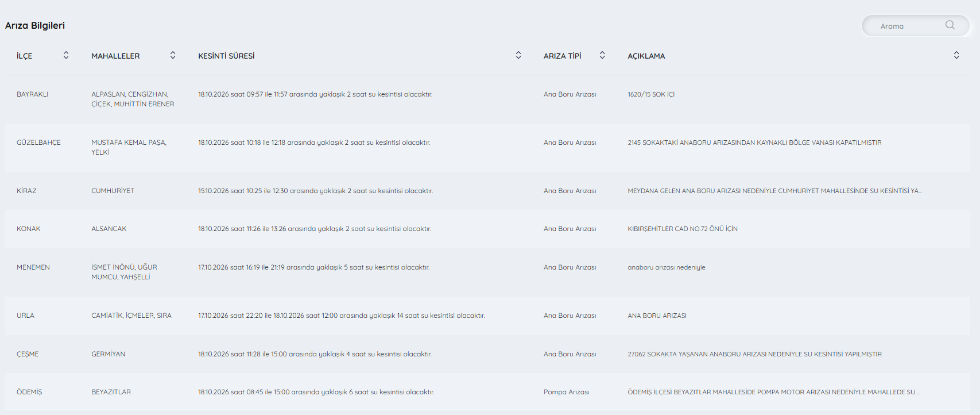Sort table by İLÇE column arrows

(x=66, y=55)
